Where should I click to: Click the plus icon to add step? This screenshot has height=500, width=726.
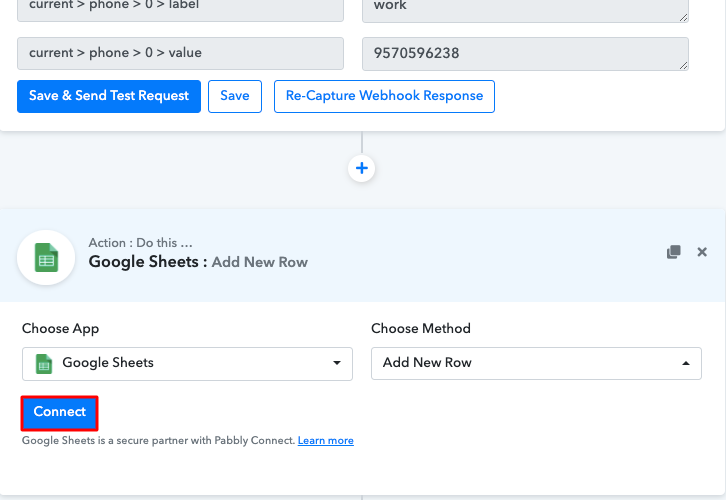tap(362, 168)
